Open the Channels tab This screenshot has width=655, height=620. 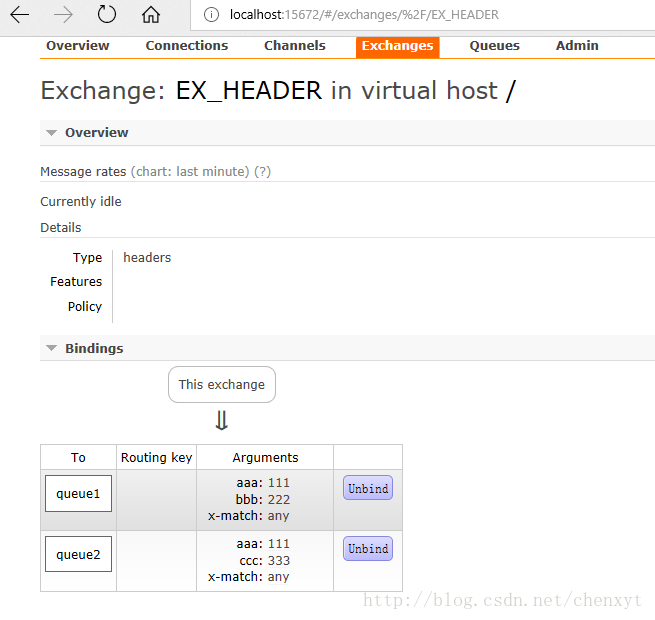tap(294, 46)
